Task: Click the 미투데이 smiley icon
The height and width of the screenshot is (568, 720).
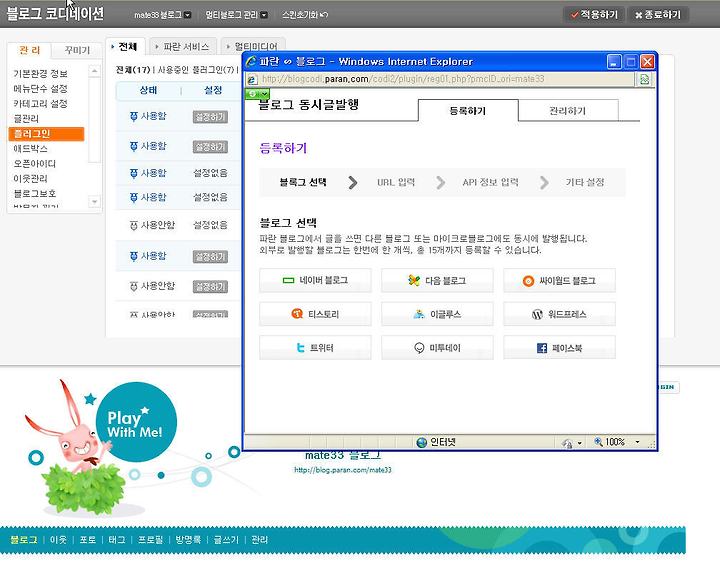Action: point(419,348)
